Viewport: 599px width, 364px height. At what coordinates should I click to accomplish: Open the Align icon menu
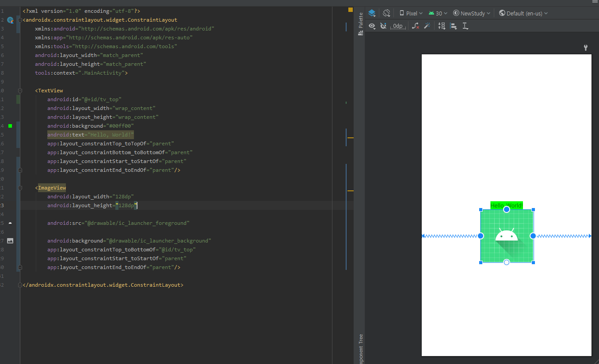point(453,26)
